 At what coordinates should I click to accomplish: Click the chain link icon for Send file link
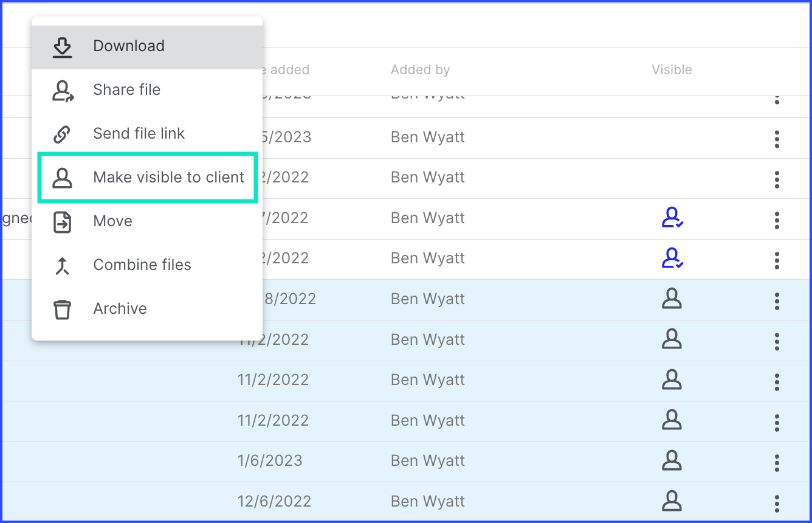pos(62,134)
